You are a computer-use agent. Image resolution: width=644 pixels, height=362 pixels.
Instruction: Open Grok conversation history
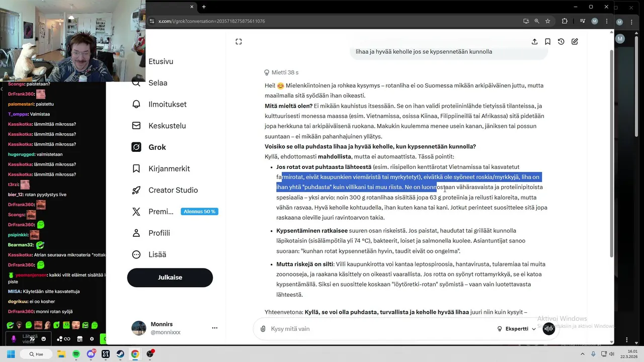tap(561, 42)
